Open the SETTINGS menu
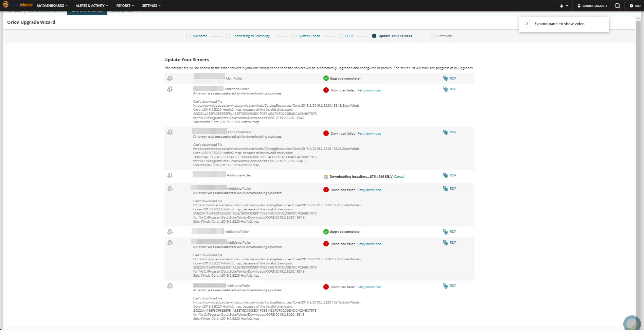Screen dimensions: 644x330 pyautogui.click(x=151, y=6)
